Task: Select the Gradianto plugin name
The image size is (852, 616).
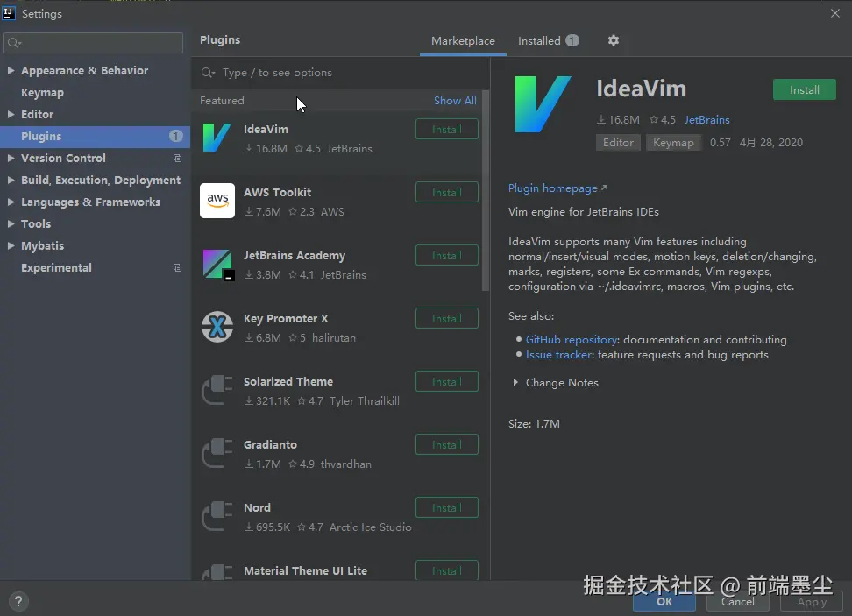Action: point(270,445)
